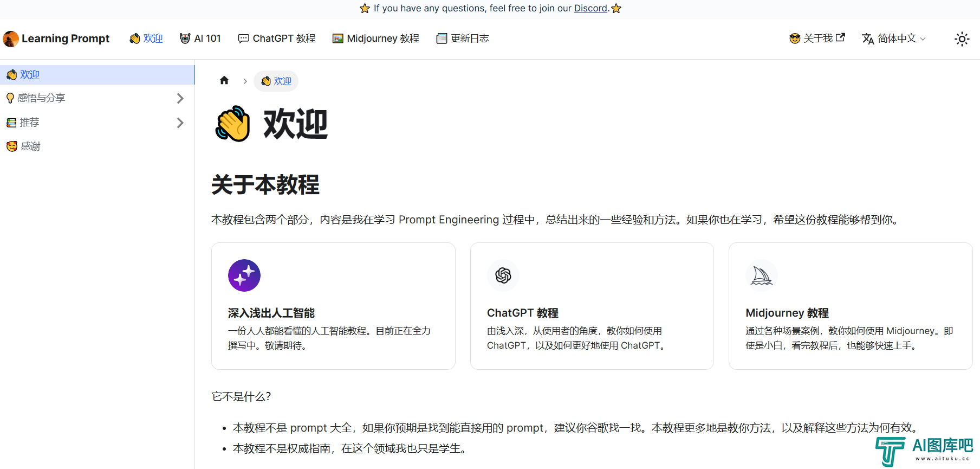Click the monitor icon next to 更新日志
The height and width of the screenshot is (469, 980).
coord(442,38)
